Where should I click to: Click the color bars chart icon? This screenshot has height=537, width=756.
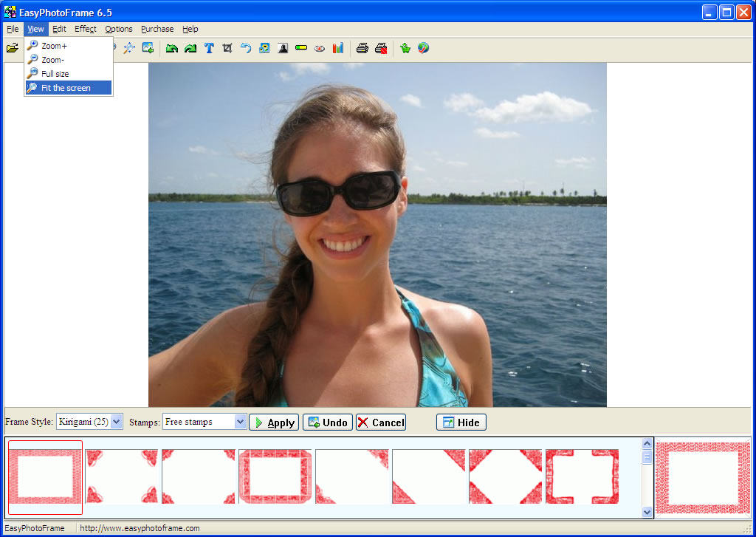click(338, 48)
